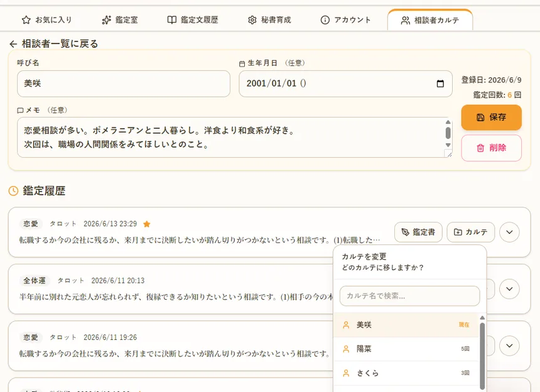
Task: Edit the 呼び名 field containing 美咲
Action: [x=124, y=84]
